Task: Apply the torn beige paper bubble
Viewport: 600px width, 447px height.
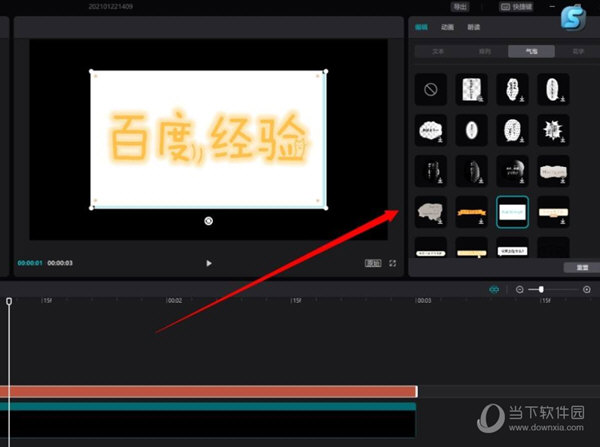Action: coord(553,171)
